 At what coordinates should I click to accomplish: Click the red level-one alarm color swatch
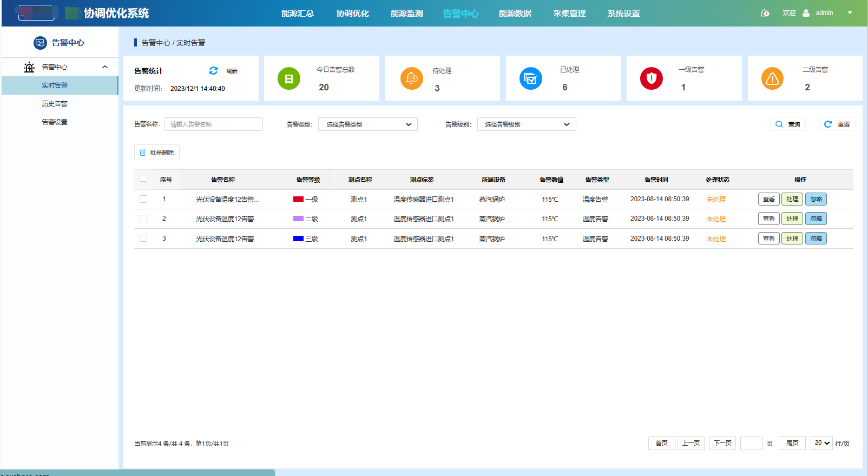[x=298, y=199]
